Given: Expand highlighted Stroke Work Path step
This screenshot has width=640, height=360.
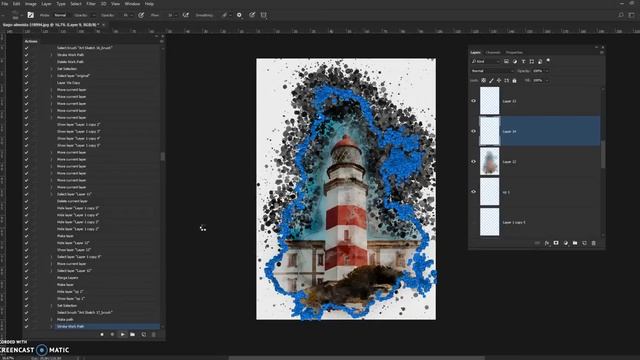Looking at the screenshot, I should click(51, 327).
